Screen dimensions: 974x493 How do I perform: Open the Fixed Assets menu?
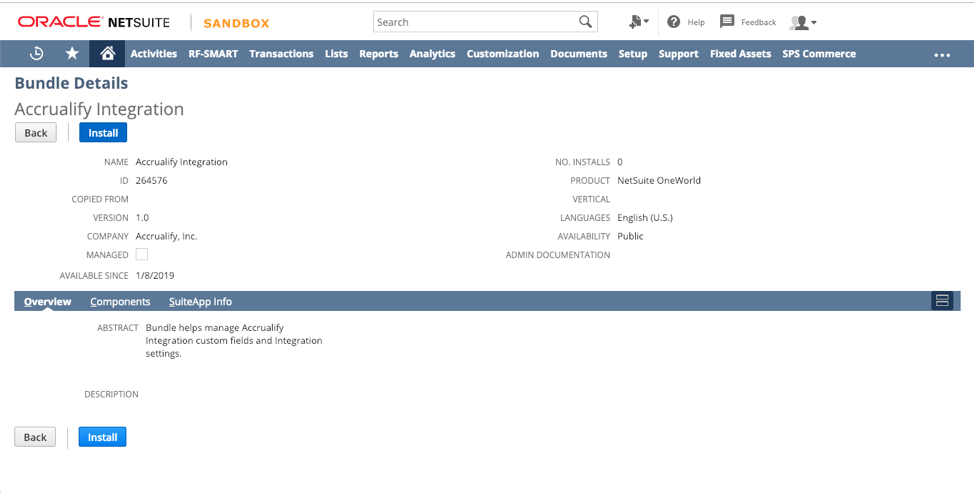point(740,54)
